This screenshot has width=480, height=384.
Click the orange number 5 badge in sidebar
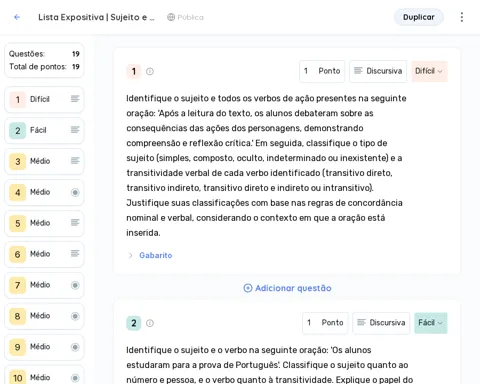(18, 223)
